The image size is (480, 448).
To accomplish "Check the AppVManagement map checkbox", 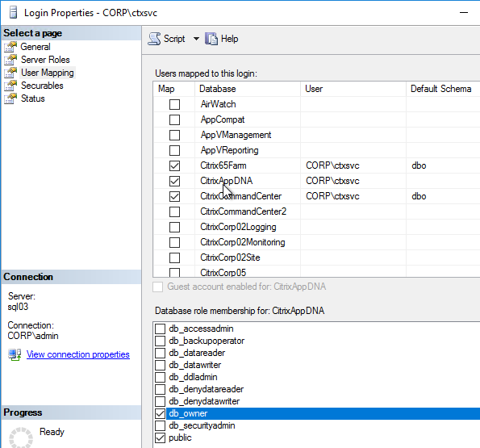I will pyautogui.click(x=174, y=135).
